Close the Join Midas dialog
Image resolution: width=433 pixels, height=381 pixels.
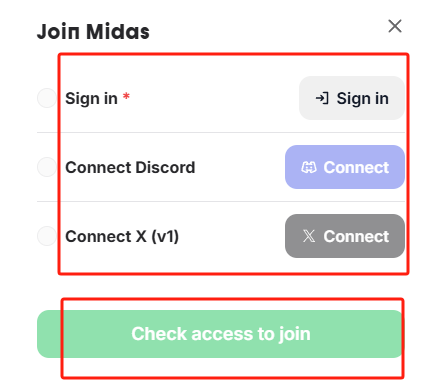coord(395,26)
